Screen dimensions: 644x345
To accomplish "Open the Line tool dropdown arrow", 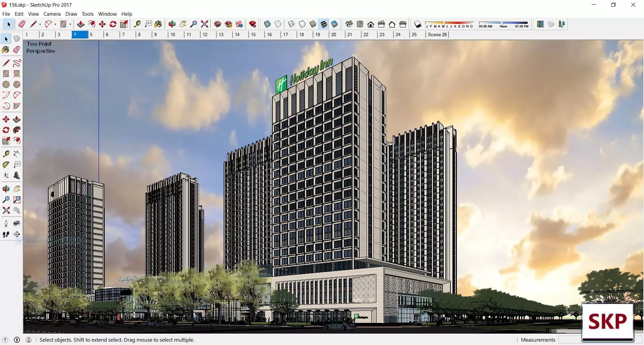I will tap(40, 24).
